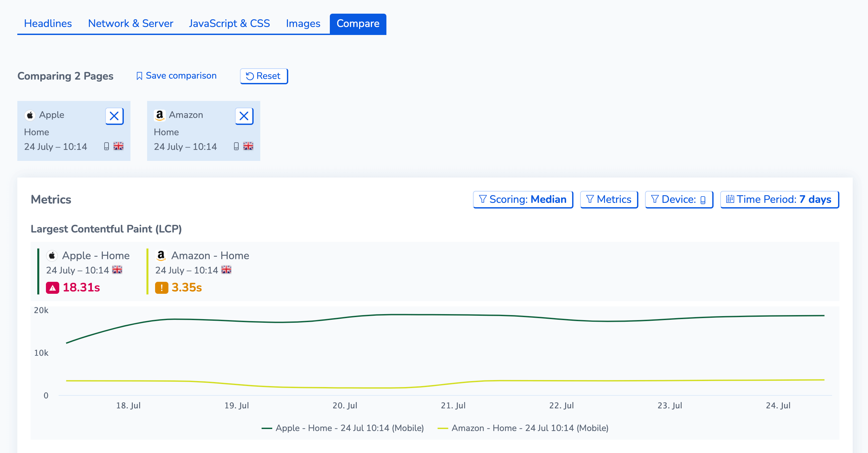The height and width of the screenshot is (453, 868).
Task: Click the Scoring filter funnel icon
Action: 482,200
